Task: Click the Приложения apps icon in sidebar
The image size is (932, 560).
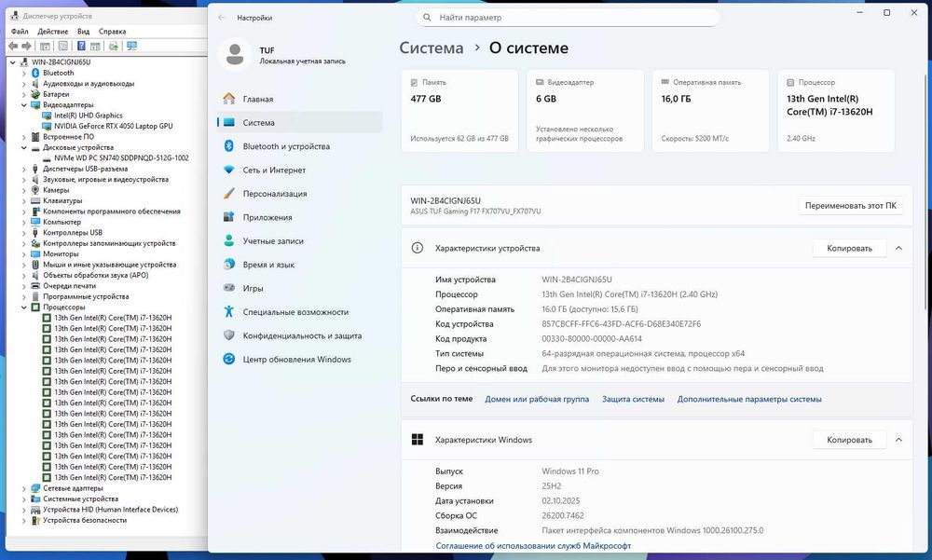Action: pyautogui.click(x=229, y=217)
